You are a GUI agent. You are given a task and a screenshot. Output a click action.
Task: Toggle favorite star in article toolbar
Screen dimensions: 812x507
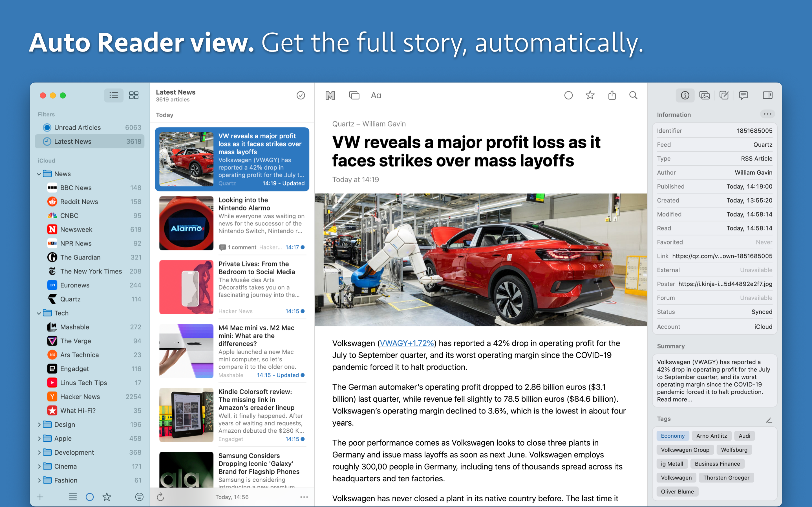[590, 95]
